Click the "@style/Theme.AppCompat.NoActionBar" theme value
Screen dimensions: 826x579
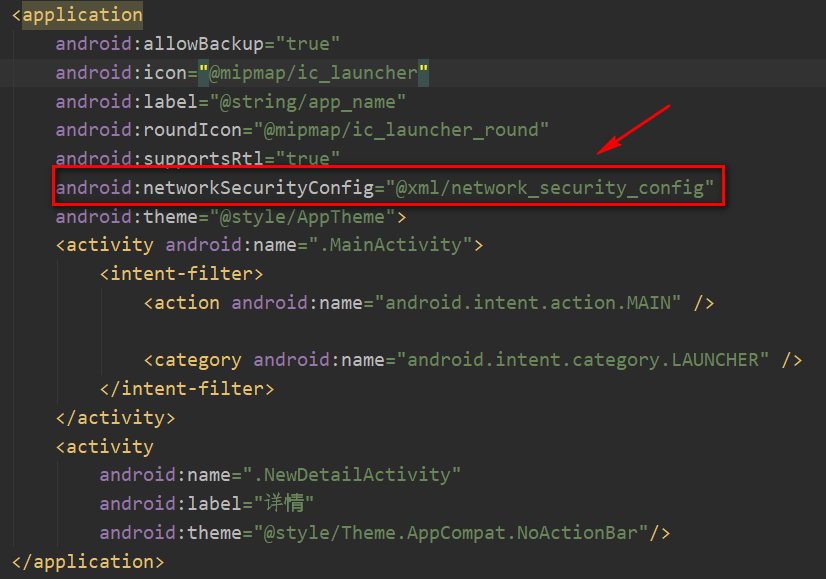pos(451,533)
